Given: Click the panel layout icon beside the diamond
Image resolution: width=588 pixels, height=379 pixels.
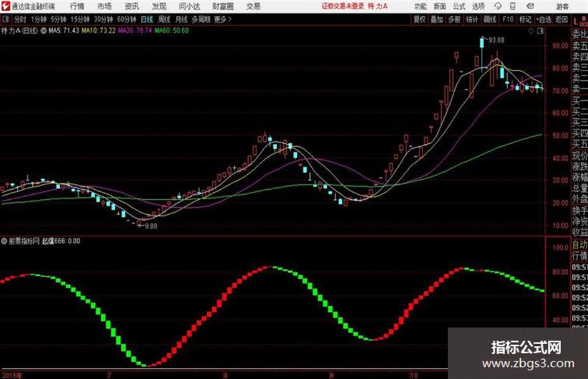Looking at the screenshot, I should click(x=540, y=31).
